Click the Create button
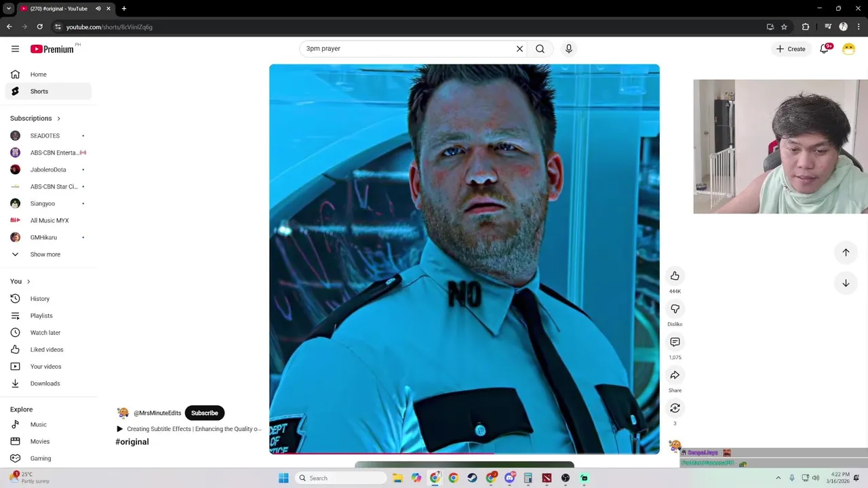The height and width of the screenshot is (488, 868). pyautogui.click(x=791, y=49)
